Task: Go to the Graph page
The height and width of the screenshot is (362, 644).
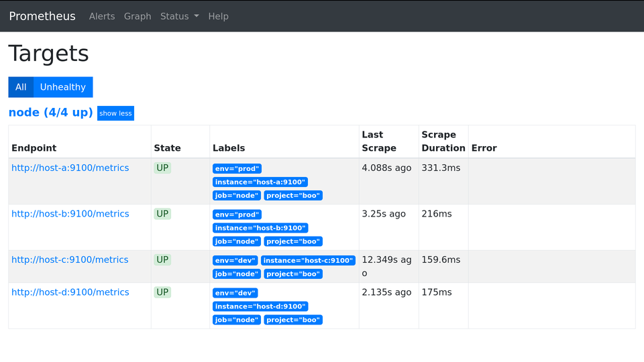Action: click(x=138, y=16)
